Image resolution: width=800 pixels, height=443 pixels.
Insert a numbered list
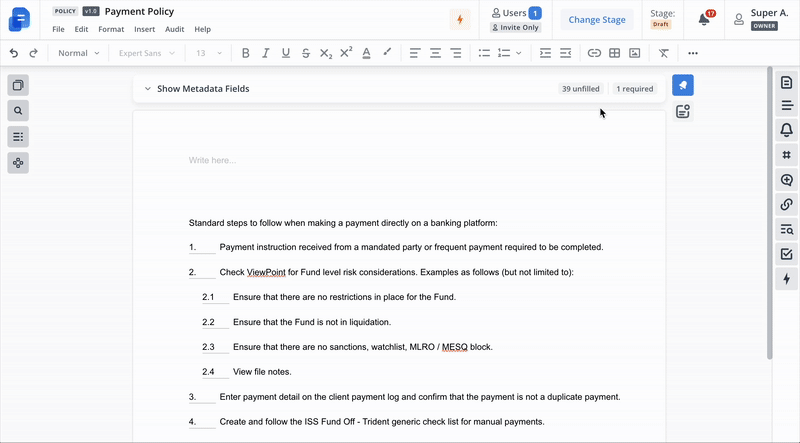click(x=504, y=53)
